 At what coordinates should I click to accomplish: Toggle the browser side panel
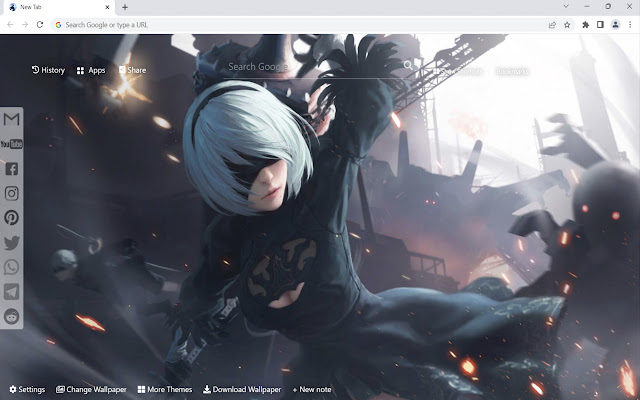click(600, 25)
